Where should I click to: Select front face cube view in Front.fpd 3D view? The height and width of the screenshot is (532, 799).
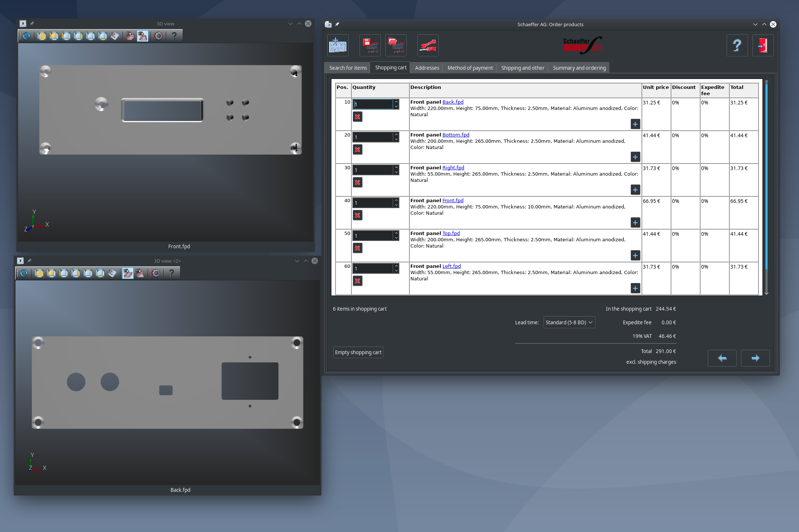pyautogui.click(x=42, y=36)
